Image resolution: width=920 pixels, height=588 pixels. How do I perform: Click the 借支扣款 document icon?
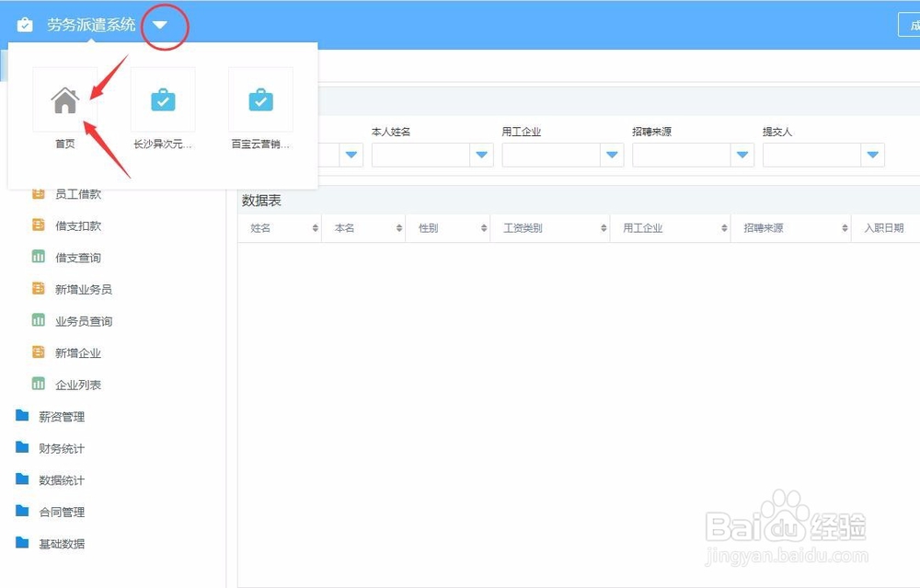click(37, 225)
